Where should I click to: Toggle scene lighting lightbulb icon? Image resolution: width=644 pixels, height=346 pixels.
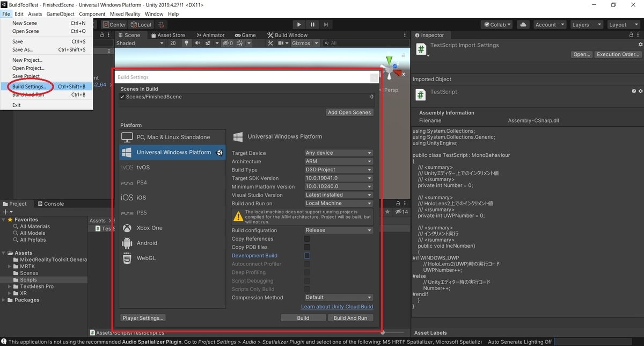(x=187, y=43)
